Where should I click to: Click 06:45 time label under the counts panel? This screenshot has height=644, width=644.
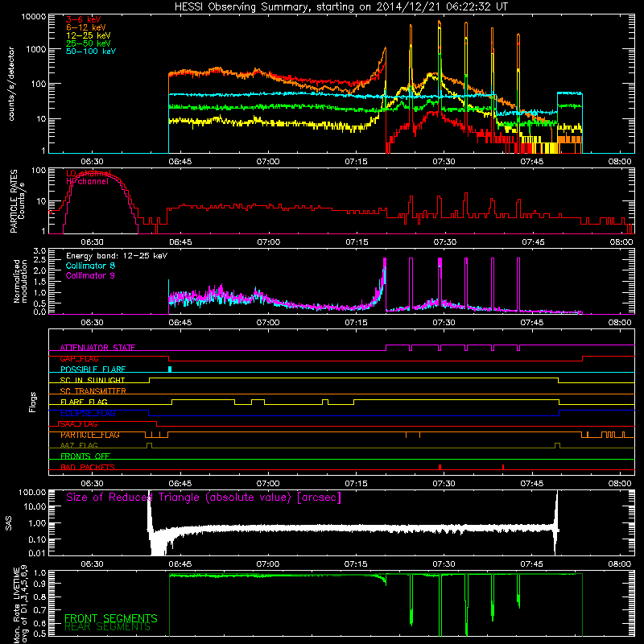click(180, 162)
